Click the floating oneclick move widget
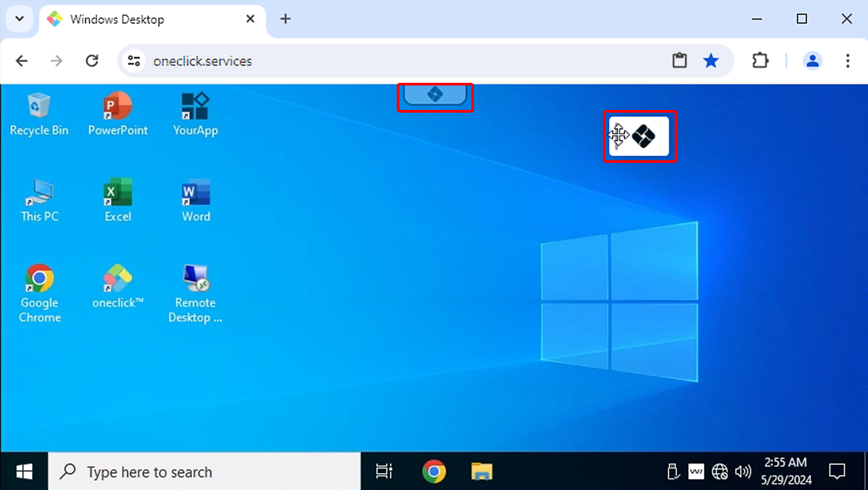This screenshot has width=868, height=490. point(639,136)
